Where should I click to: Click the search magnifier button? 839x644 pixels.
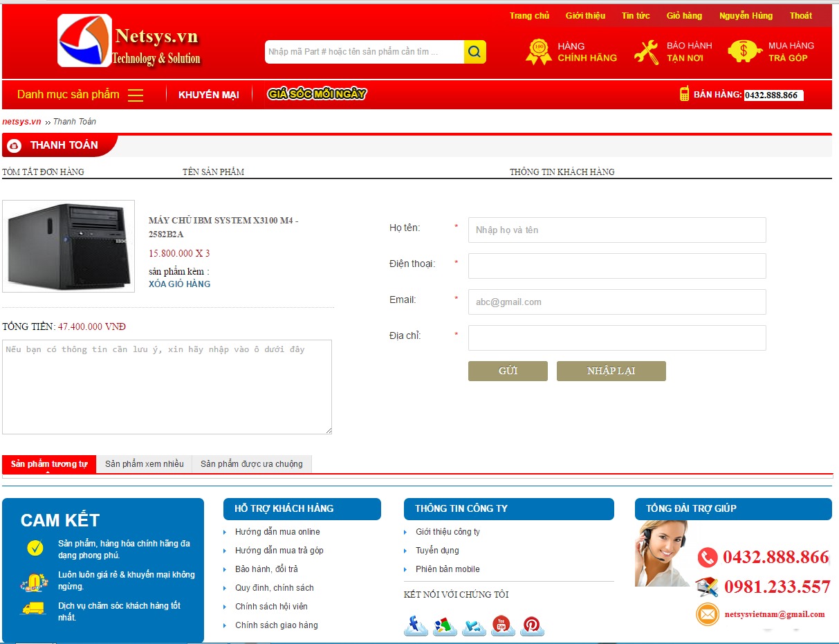coord(474,52)
